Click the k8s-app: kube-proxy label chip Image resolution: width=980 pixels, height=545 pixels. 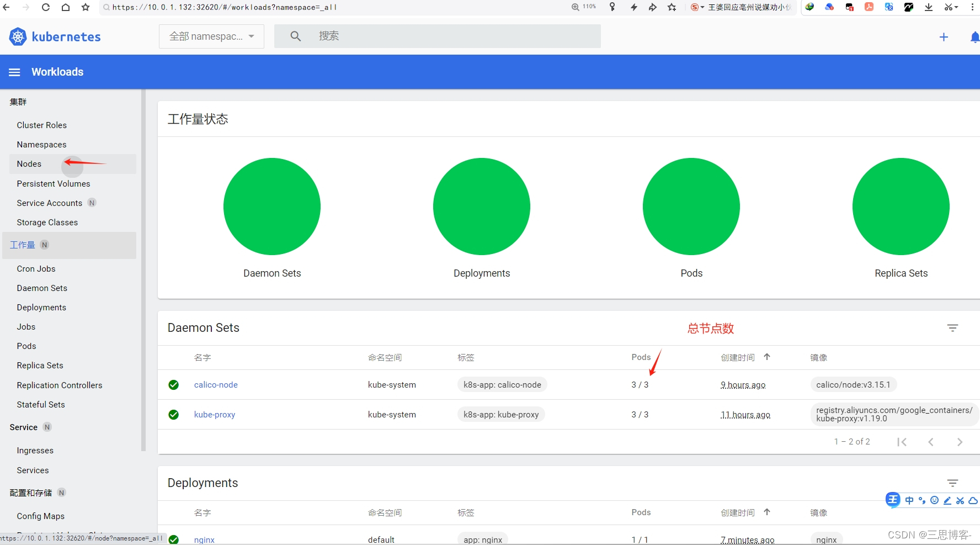pyautogui.click(x=501, y=415)
